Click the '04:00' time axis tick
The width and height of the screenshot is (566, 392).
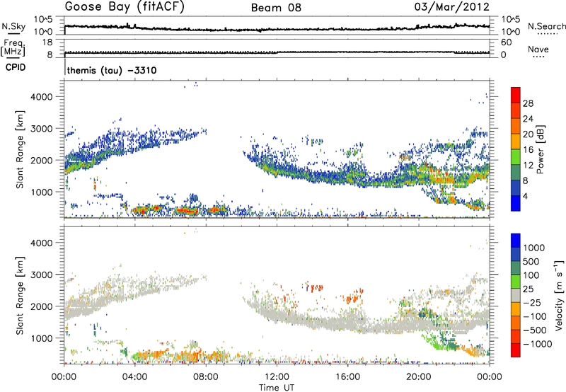pyautogui.click(x=134, y=377)
